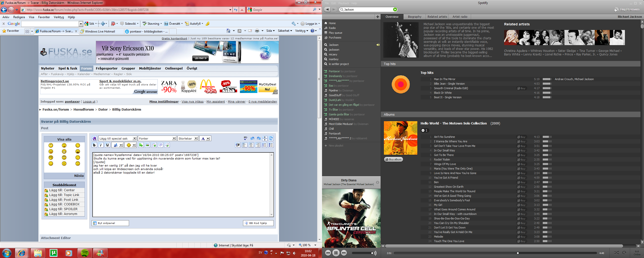Image resolution: width=644 pixels, height=258 pixels.
Task: Click the insert code script icon
Action: pos(167,145)
